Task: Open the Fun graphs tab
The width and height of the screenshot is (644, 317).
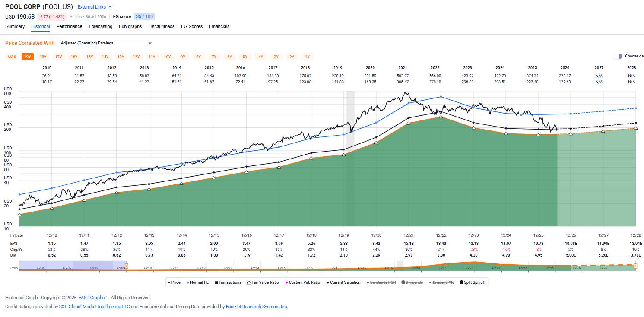Action: [130, 26]
